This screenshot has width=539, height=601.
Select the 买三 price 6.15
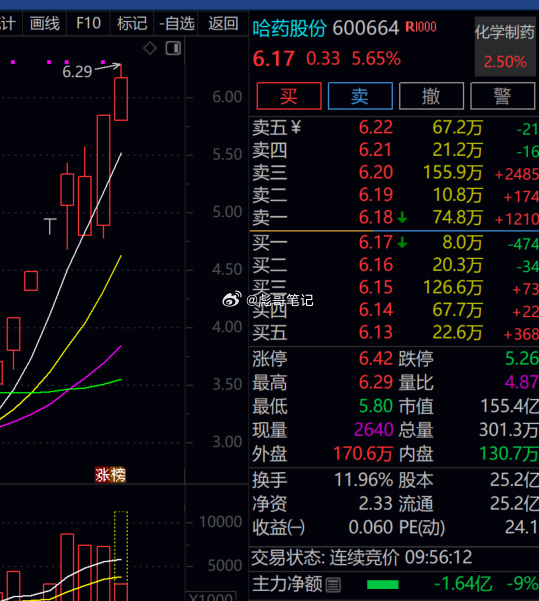[376, 287]
